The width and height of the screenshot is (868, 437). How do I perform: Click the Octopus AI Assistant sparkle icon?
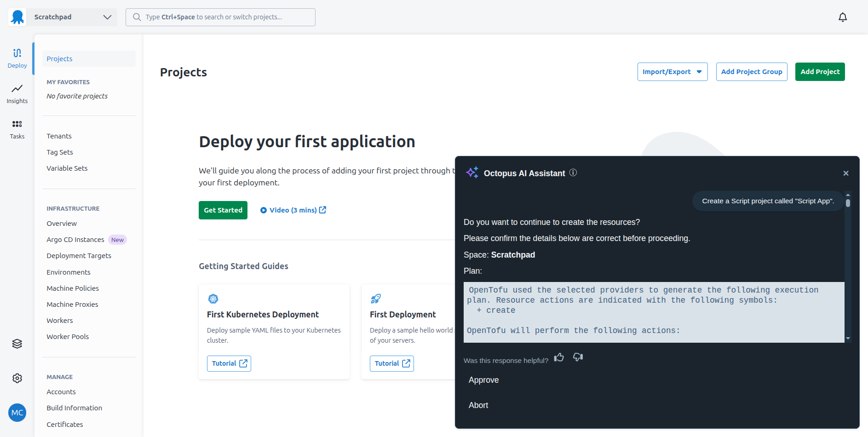[x=472, y=172]
